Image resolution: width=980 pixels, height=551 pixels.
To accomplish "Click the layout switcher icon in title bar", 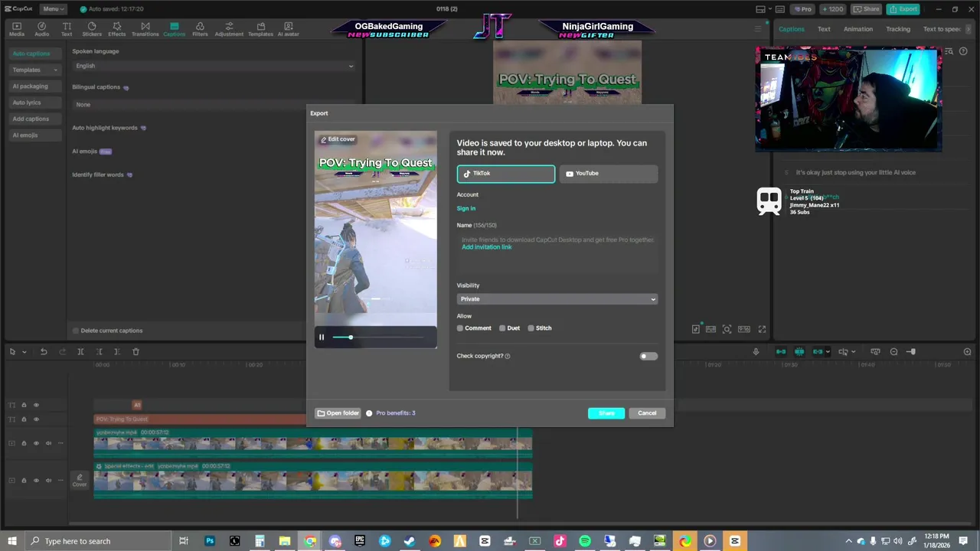I will coord(760,9).
